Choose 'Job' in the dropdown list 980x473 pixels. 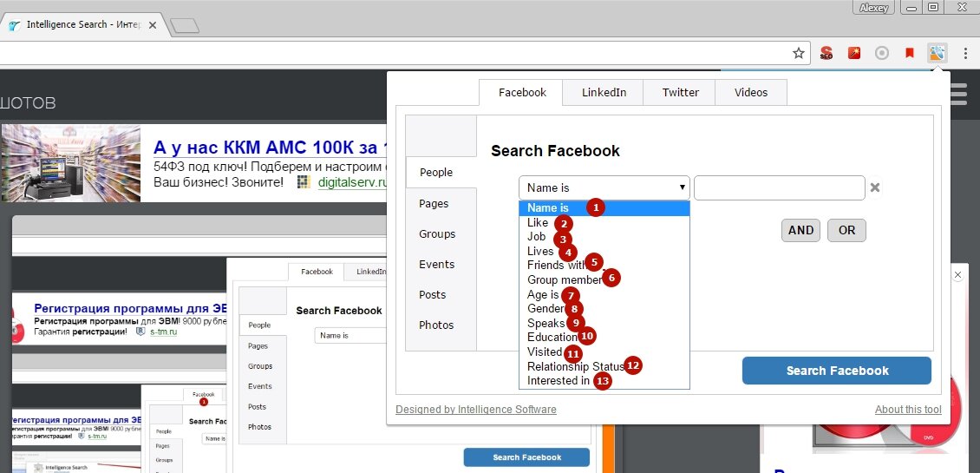(x=604, y=237)
